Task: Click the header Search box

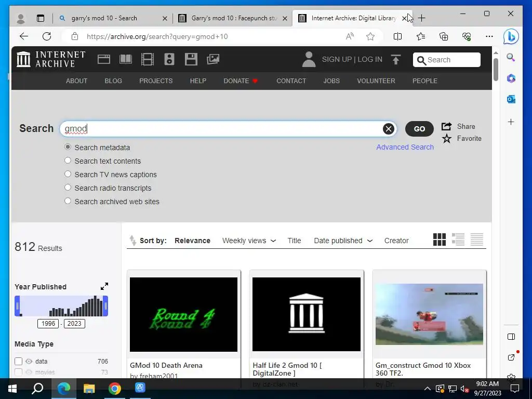Action: pyautogui.click(x=446, y=60)
